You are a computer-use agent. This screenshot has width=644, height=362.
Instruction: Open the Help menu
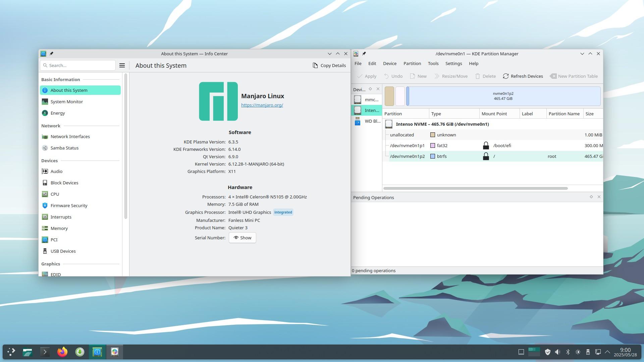click(x=473, y=63)
